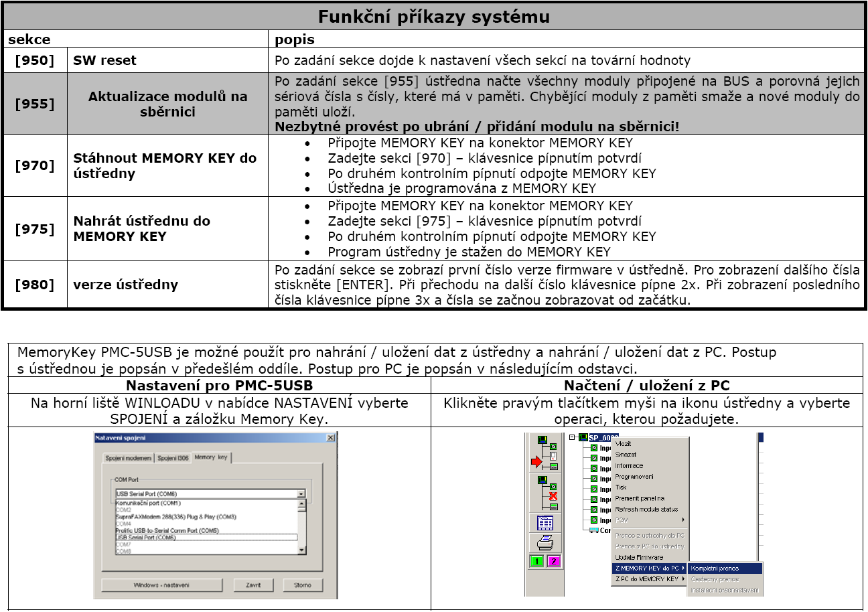Switch to the Spojeni modemem tab
This screenshot has height=612, width=868.
point(129,458)
